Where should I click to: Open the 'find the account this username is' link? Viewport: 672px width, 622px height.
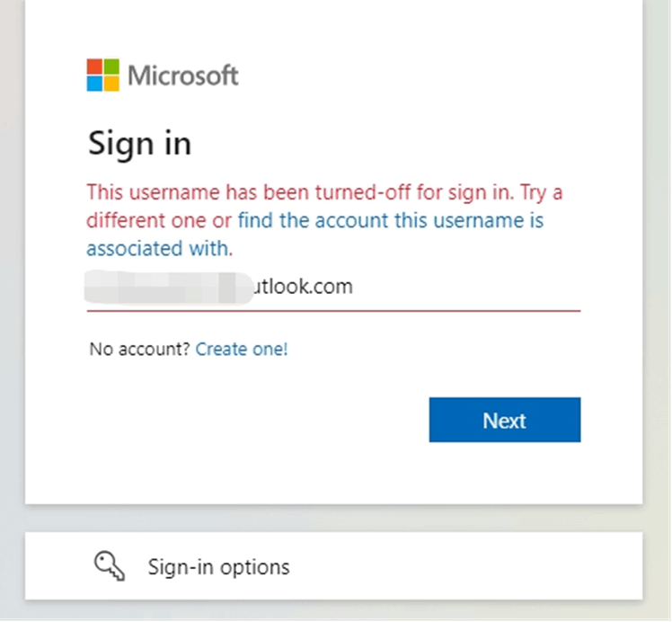pos(391,220)
